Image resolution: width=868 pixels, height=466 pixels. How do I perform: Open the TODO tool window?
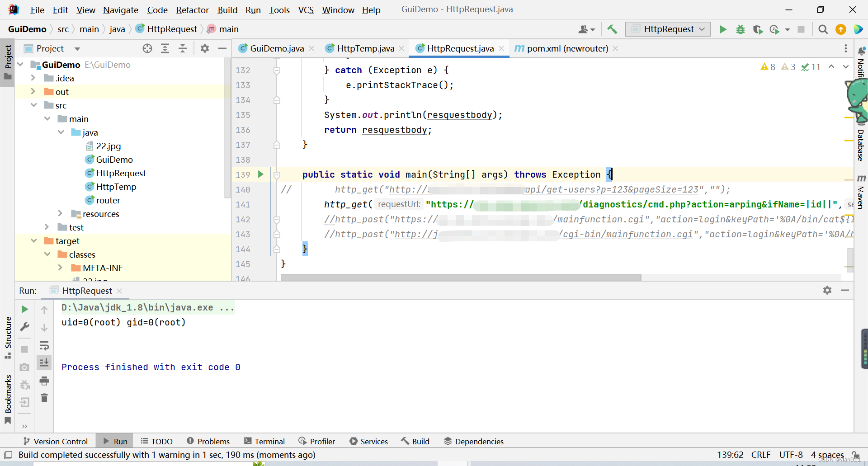click(x=157, y=442)
